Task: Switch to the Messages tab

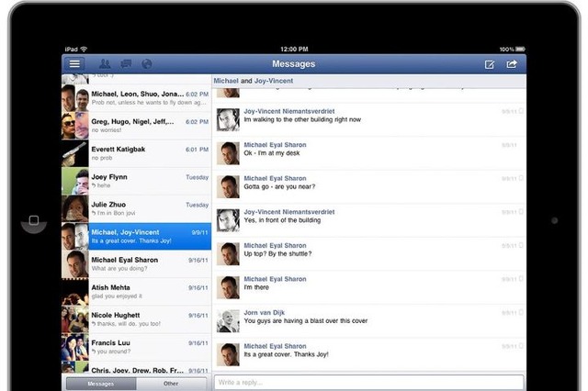Action: pos(101,384)
